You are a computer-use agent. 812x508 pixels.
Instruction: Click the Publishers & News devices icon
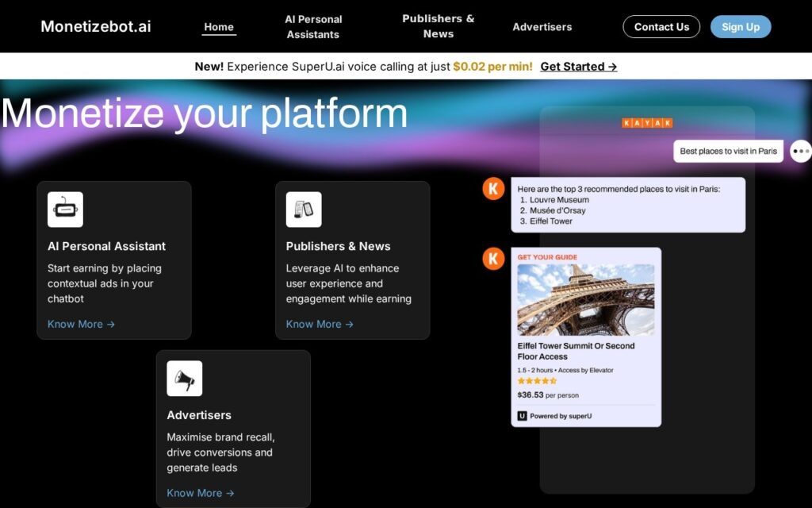tap(304, 210)
